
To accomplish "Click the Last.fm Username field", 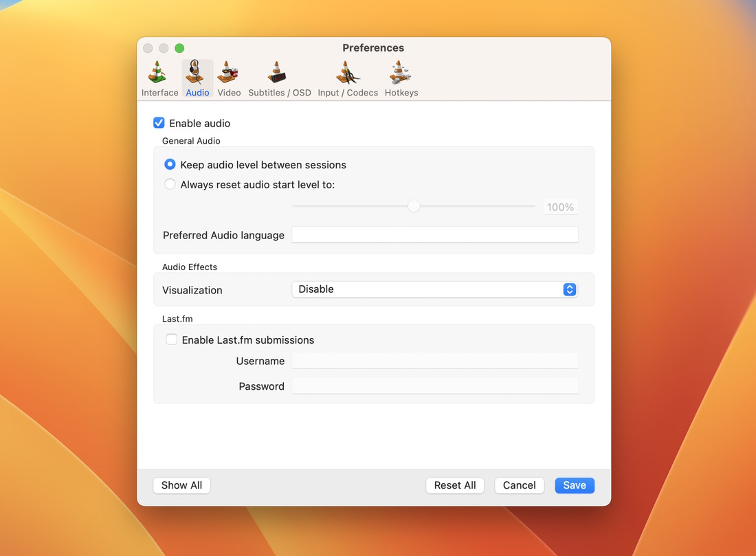I will click(434, 361).
